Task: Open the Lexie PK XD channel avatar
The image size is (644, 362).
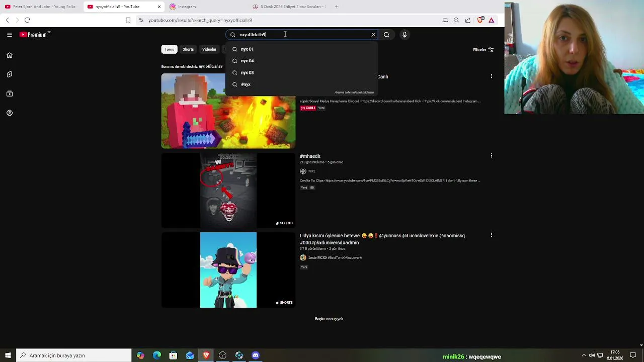Action: [303, 258]
